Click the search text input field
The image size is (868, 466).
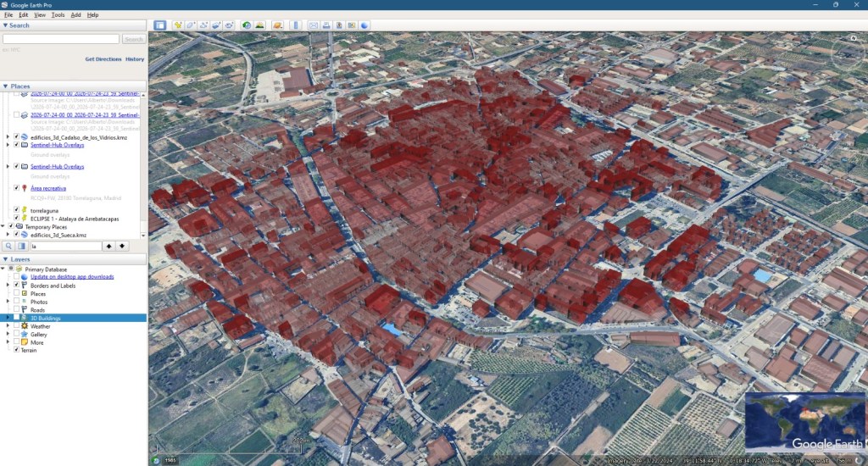pyautogui.click(x=61, y=39)
